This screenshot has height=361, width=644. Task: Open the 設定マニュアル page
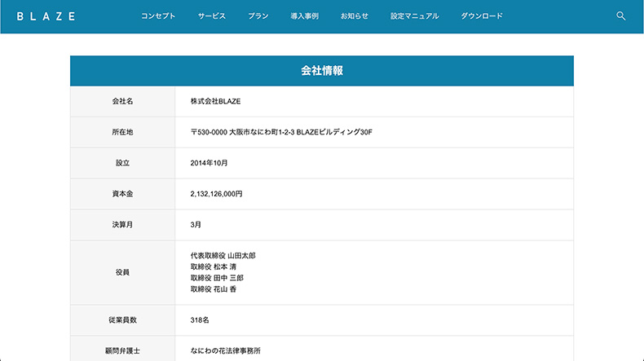click(414, 16)
